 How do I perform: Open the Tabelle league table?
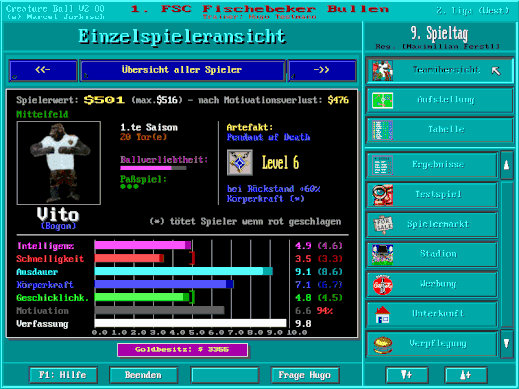(439, 129)
